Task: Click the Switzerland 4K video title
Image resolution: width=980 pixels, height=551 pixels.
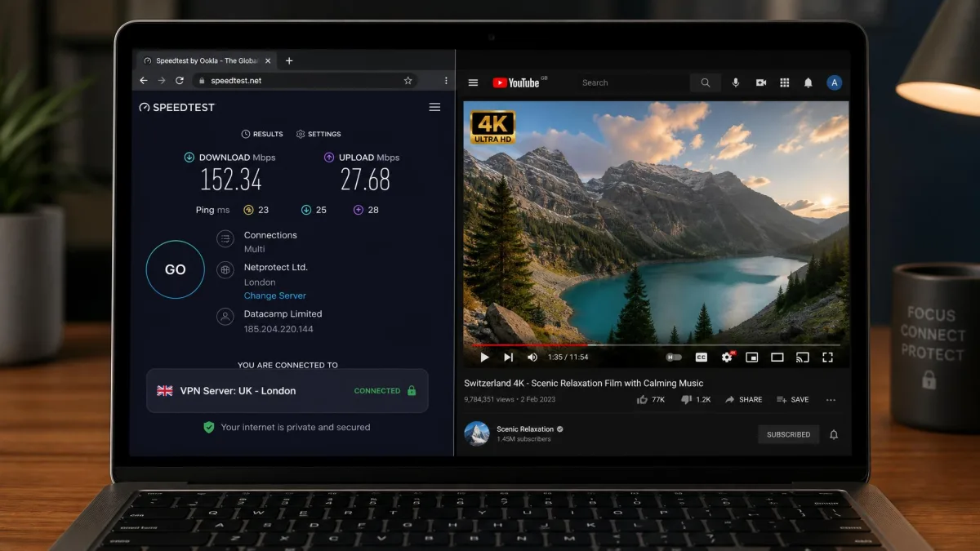Action: point(583,383)
